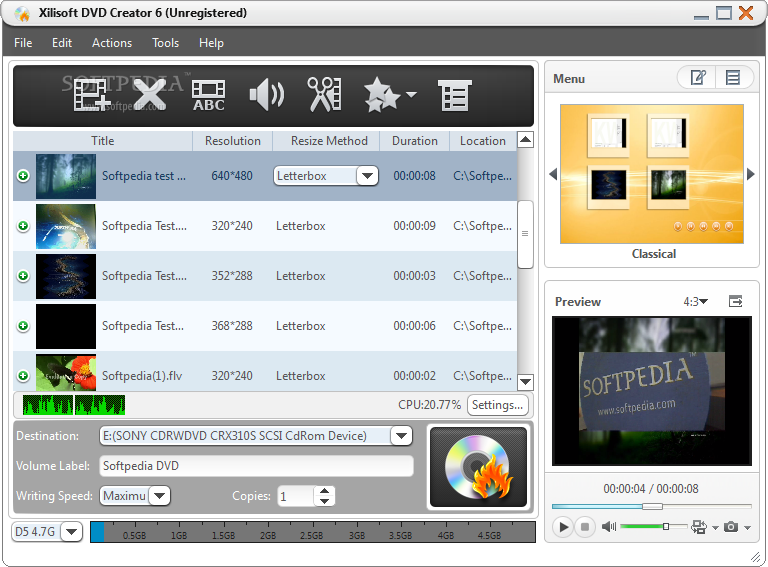The image size is (768, 567).
Task: Click the file list scroll up arrow
Action: [x=526, y=140]
